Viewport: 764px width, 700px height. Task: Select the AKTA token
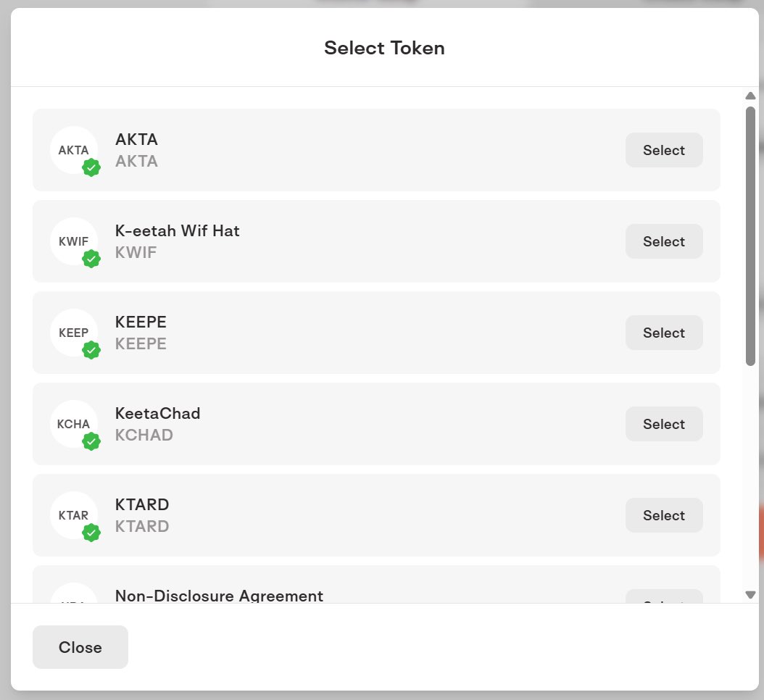point(663,150)
